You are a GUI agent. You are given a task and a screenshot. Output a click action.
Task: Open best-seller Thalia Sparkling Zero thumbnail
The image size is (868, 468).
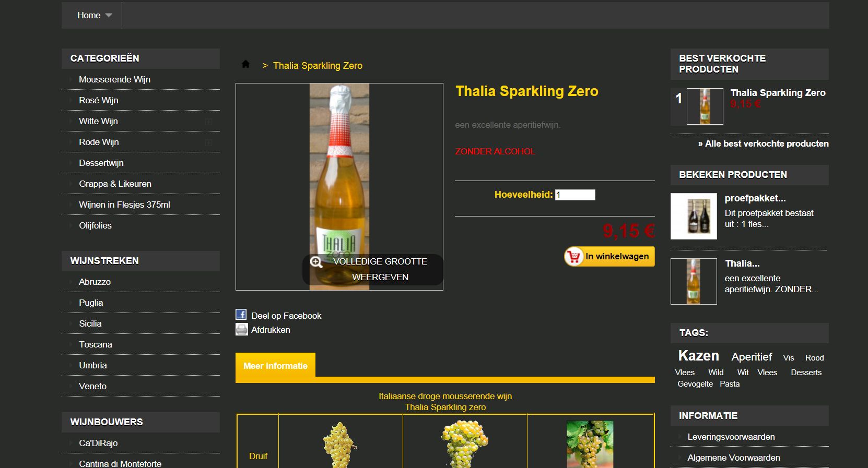click(705, 106)
